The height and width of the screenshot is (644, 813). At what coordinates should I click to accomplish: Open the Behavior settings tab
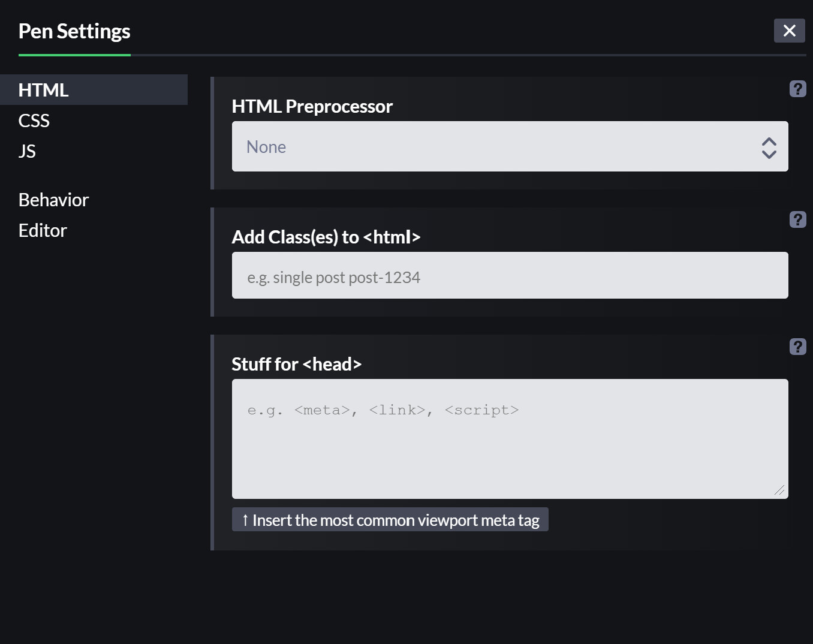coord(94,200)
